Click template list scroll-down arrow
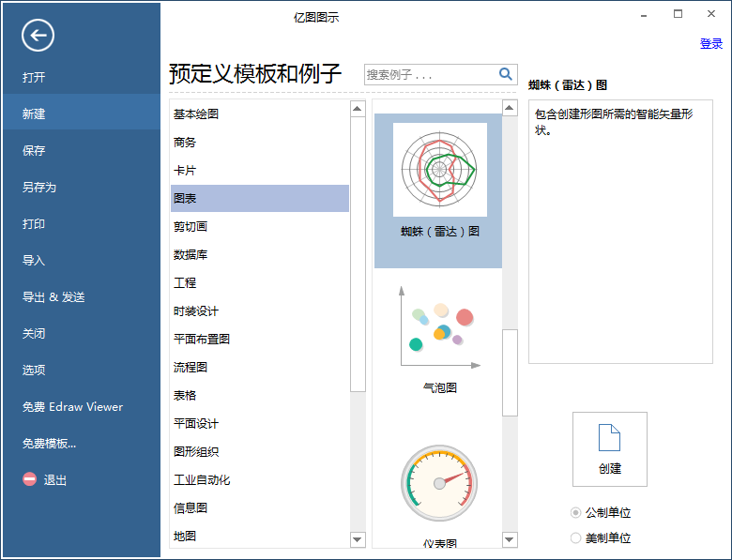 [510, 539]
